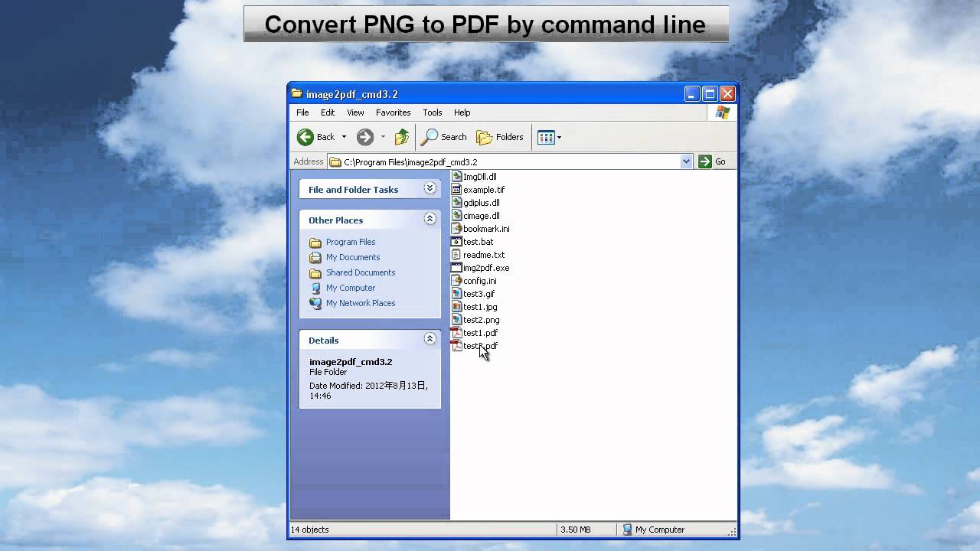Screen dimensions: 980x551
Task: Collapse the File and Folder Tasks panel
Action: point(430,188)
